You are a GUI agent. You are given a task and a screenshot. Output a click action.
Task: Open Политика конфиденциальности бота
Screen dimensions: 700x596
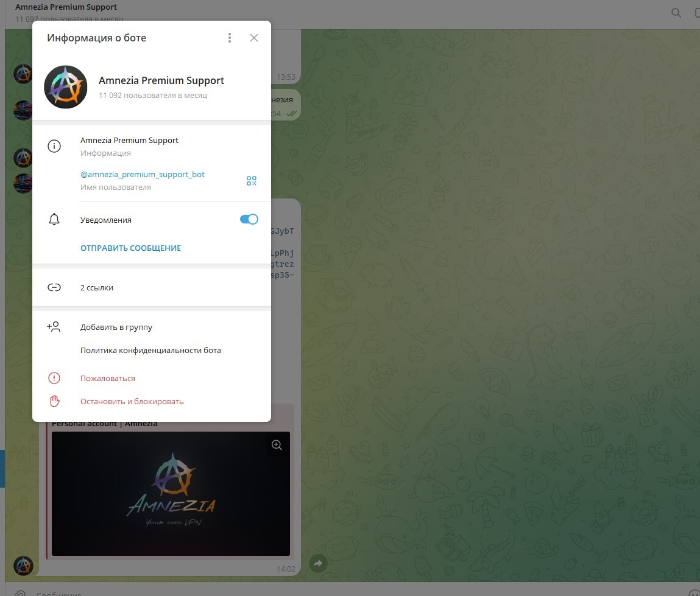click(x=150, y=351)
